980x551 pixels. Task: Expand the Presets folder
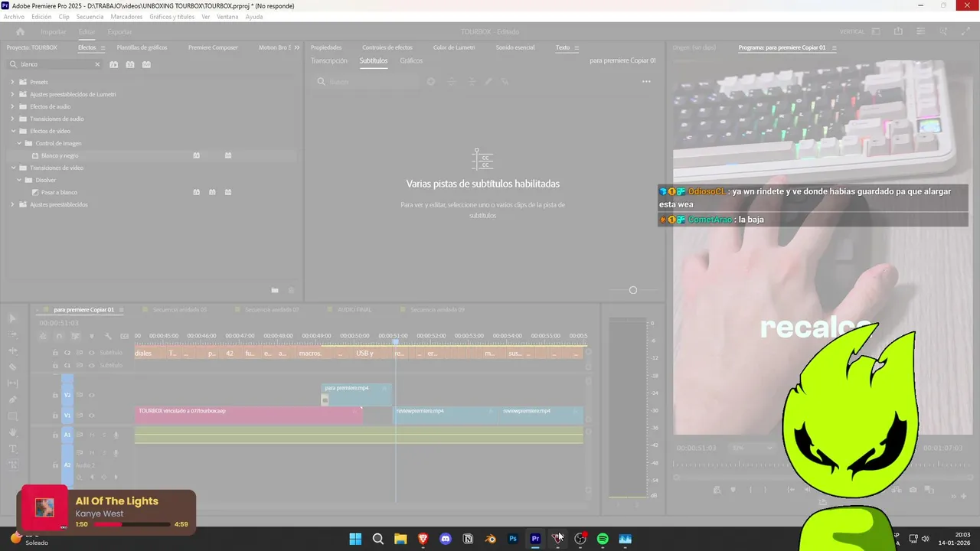point(12,82)
